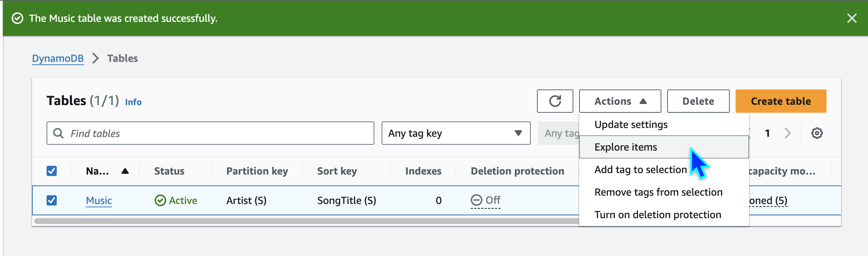Click the Tables breadcrumb text
The width and height of the screenshot is (868, 256).
pyautogui.click(x=123, y=58)
